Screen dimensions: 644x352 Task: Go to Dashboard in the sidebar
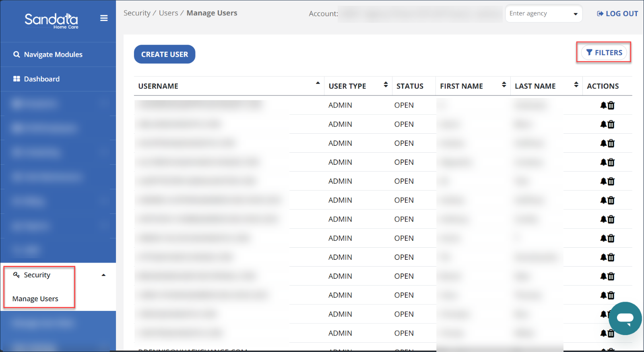point(41,79)
